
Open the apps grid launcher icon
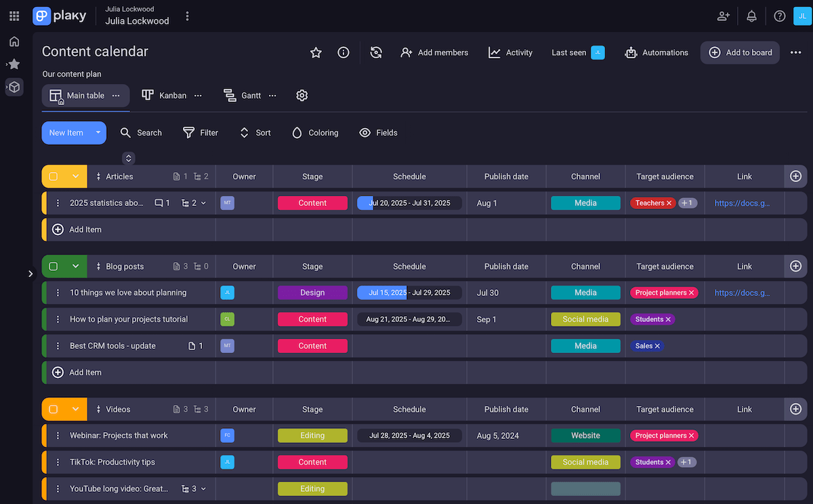14,16
